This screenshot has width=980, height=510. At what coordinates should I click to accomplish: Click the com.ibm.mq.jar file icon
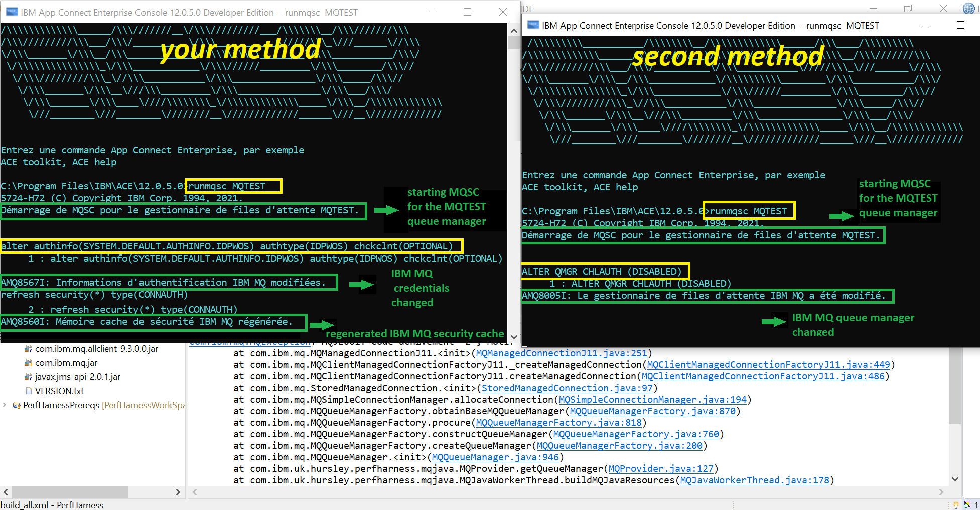point(29,363)
